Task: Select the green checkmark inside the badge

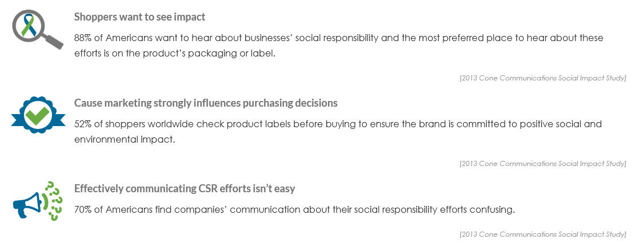Action: [x=37, y=115]
